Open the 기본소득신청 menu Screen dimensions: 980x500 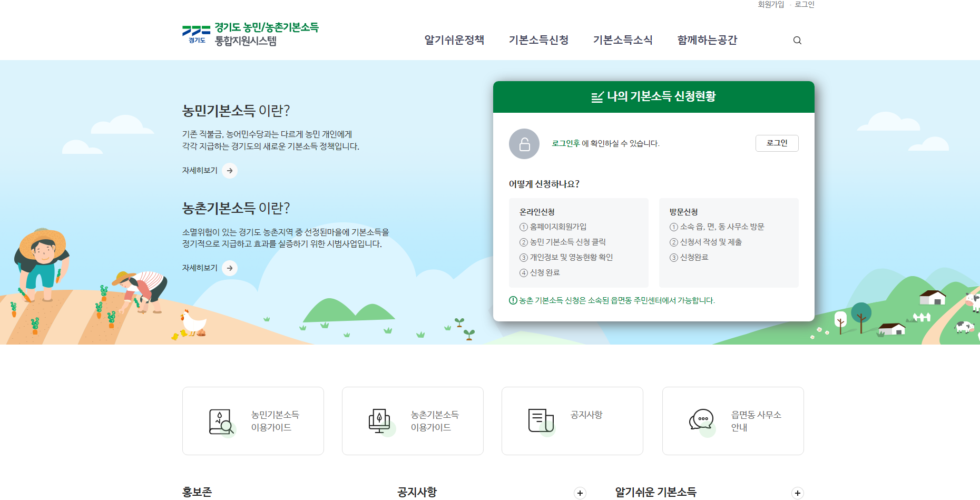538,40
